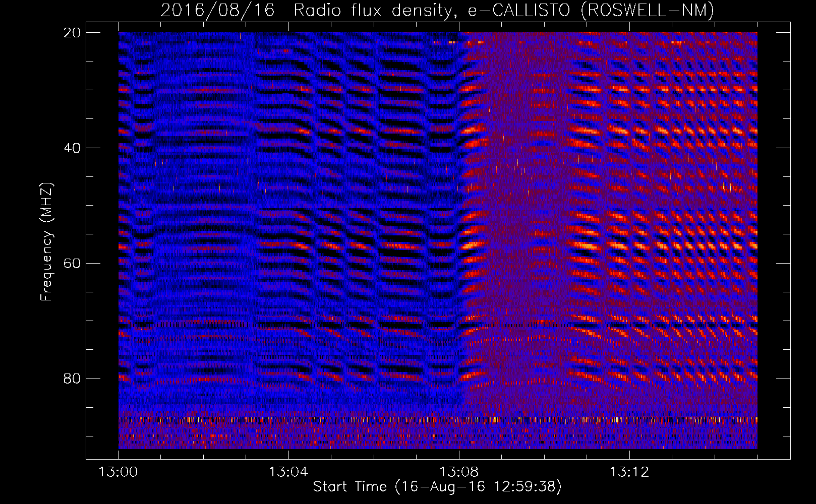This screenshot has height=504, width=816.
Task: Click the "Frequency (MHZ)" axis label
Action: 46,242
